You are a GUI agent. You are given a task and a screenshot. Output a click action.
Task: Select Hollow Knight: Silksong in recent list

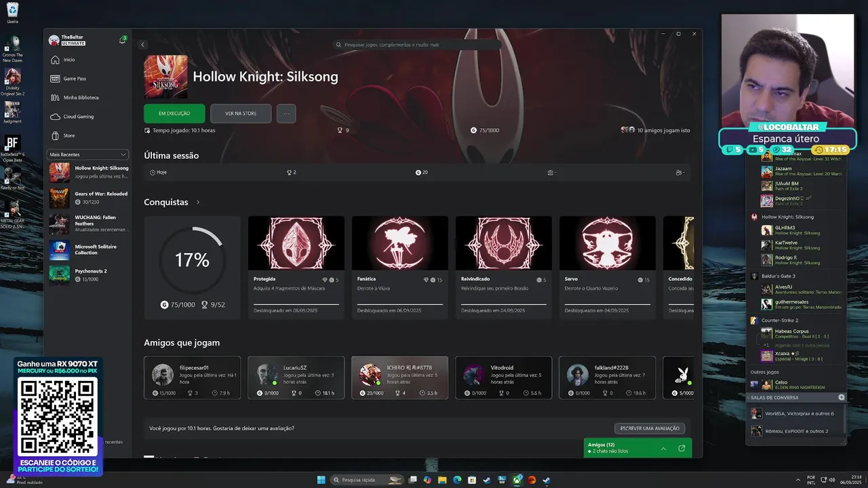(x=87, y=172)
